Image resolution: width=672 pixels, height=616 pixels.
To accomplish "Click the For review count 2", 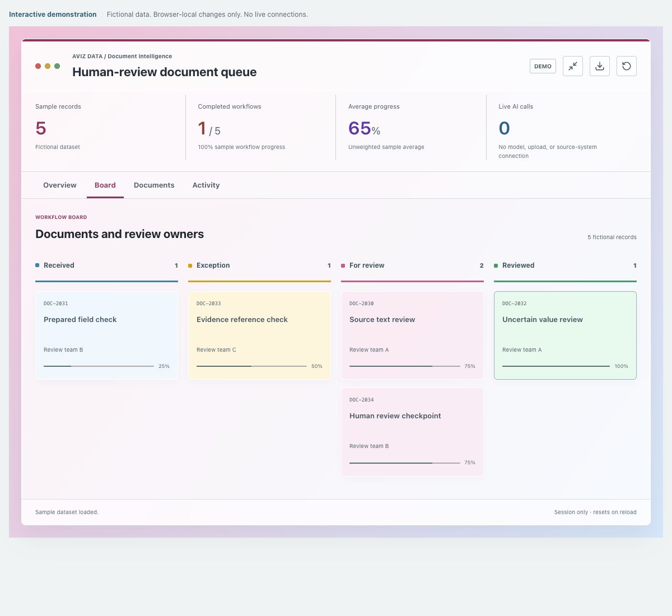I will click(482, 265).
